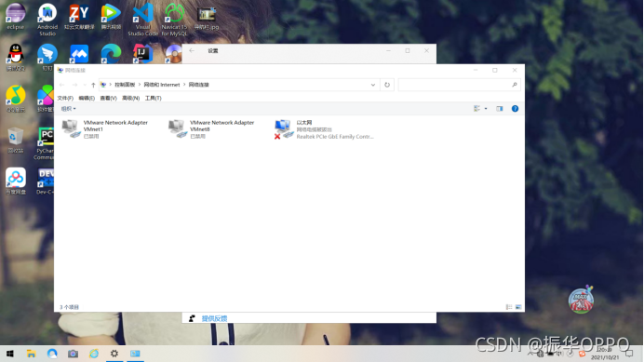This screenshot has width=644, height=362.
Task: Click back arrow in Settings window
Action: pyautogui.click(x=192, y=50)
